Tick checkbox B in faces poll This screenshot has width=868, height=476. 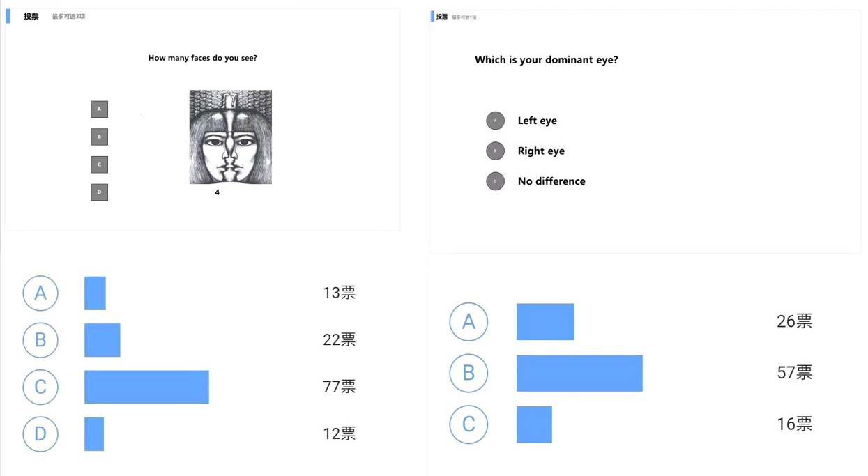99,137
